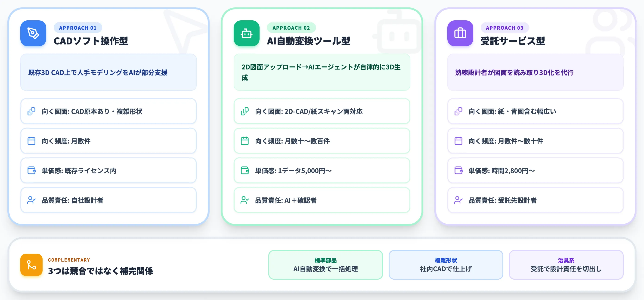644x300 pixels.
Task: Click the 治具系 受託で設計責任を切出し chip
Action: coord(566,265)
